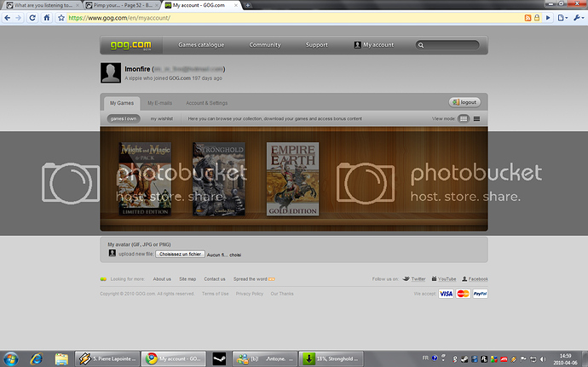Click the MasterCard payment icon

pos(463,294)
